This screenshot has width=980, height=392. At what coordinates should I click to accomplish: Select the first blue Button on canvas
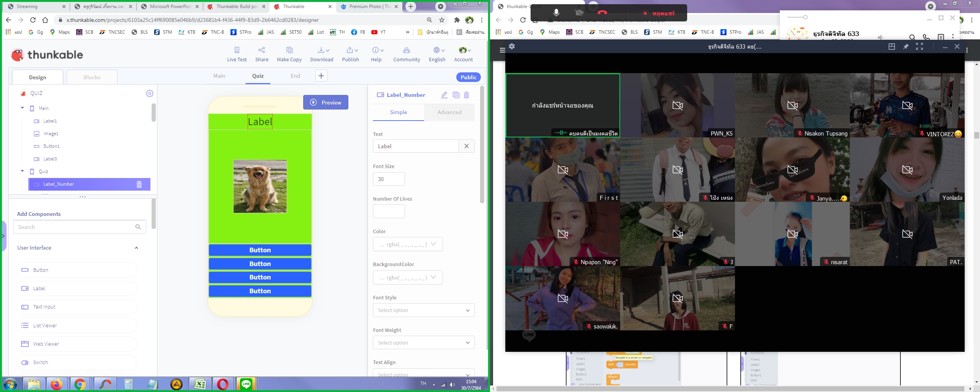click(260, 250)
